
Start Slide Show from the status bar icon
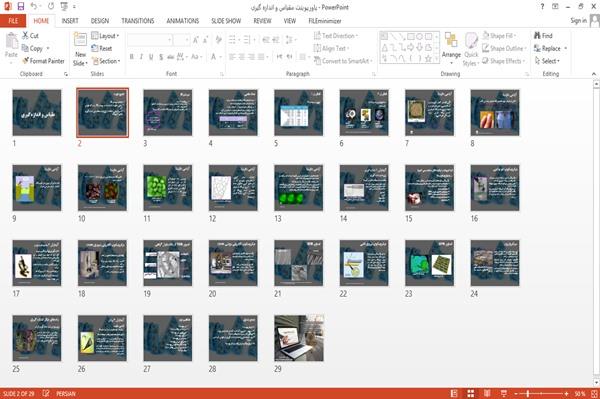pos(504,394)
